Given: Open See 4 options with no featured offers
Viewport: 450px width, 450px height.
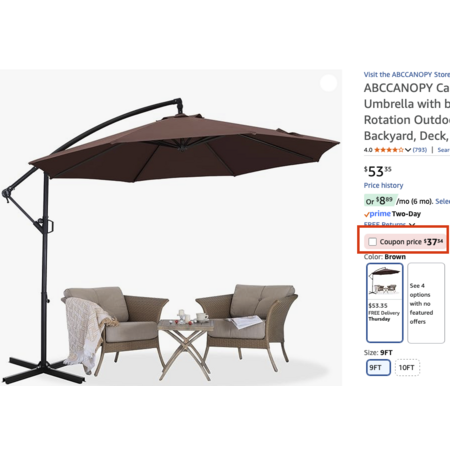Looking at the screenshot, I should point(426,303).
